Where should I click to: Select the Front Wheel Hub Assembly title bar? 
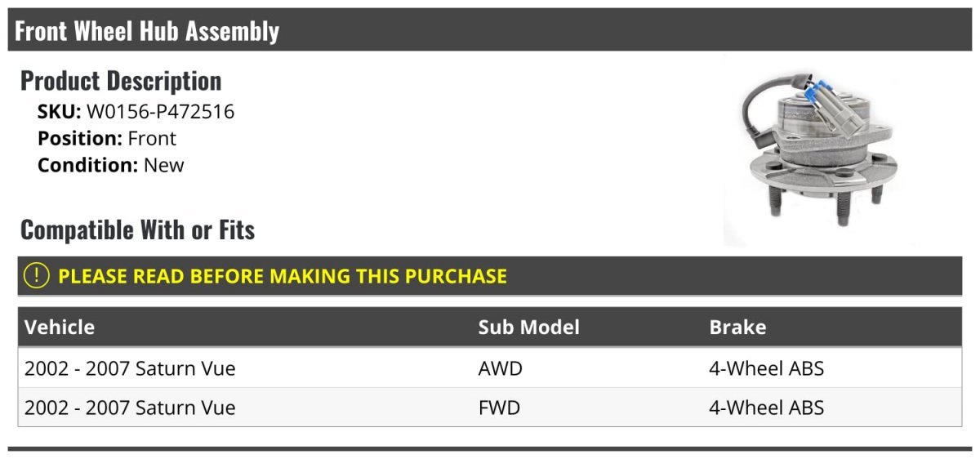(x=490, y=30)
